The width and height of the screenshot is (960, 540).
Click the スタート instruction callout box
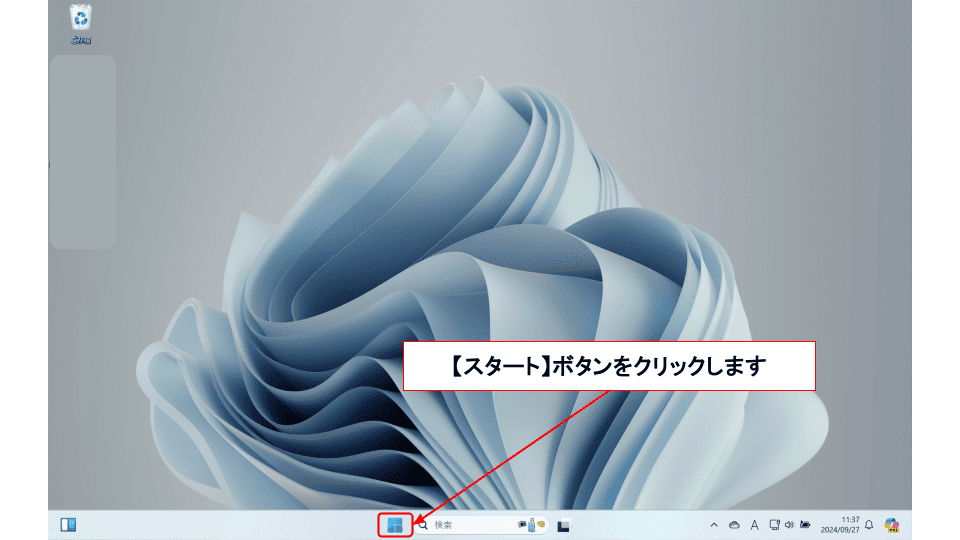click(610, 366)
